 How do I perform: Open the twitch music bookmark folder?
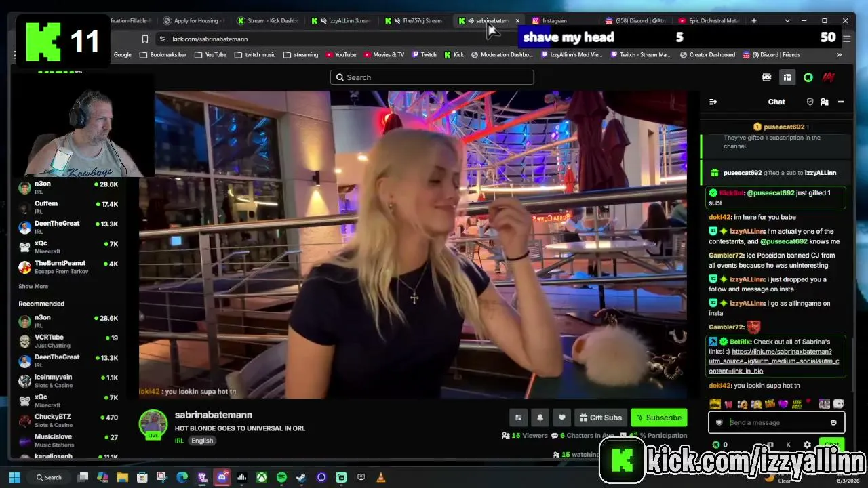pos(255,55)
